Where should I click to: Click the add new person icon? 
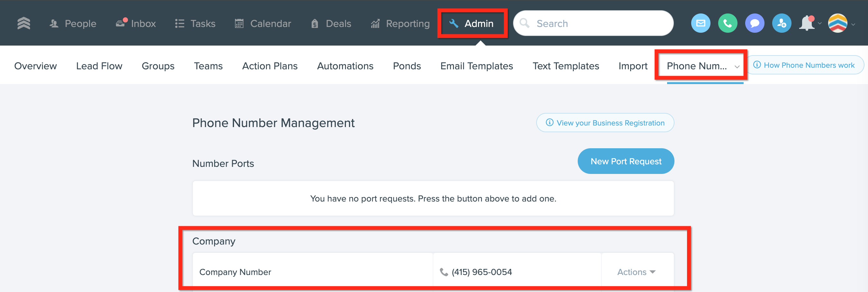(x=782, y=23)
